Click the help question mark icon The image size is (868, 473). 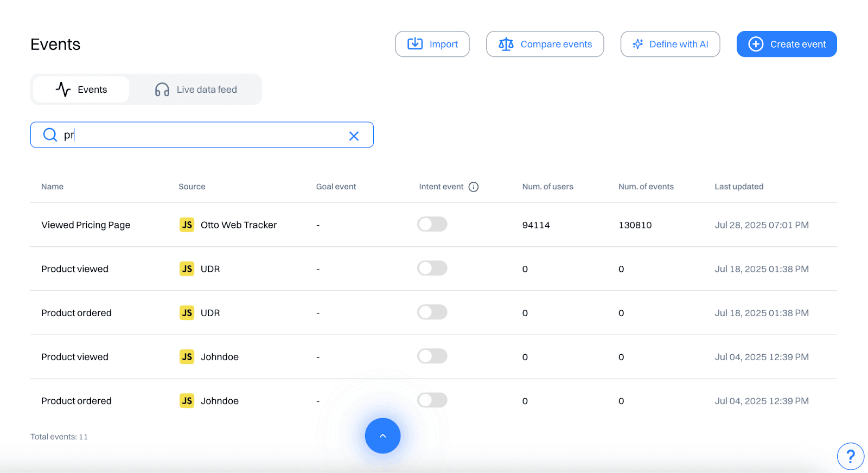coord(850,456)
